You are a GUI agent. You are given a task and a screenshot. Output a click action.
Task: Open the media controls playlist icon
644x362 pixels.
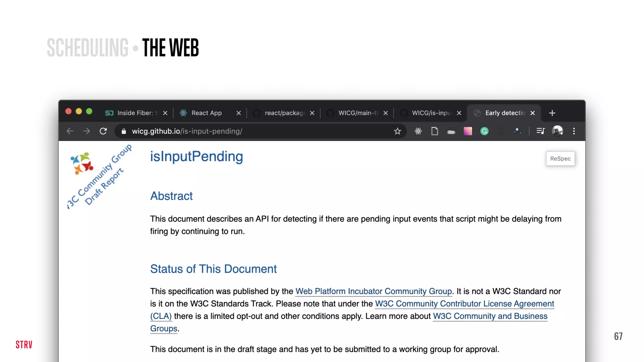541,131
